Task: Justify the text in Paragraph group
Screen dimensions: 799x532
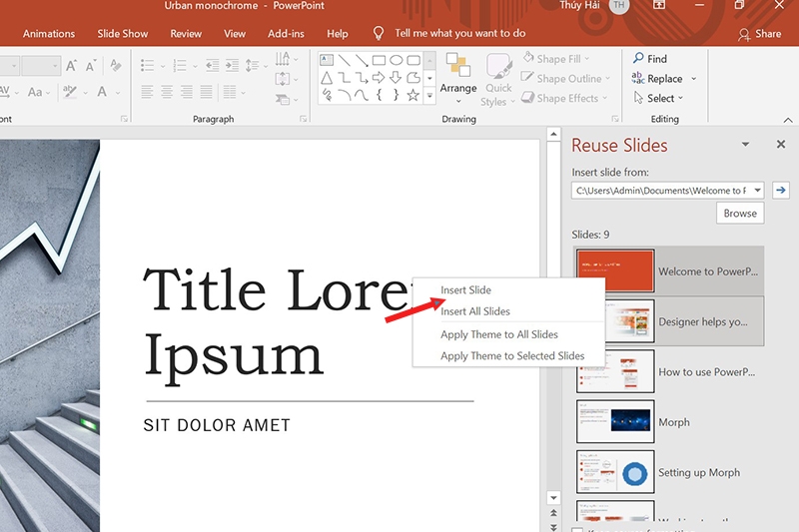Action: point(207,92)
